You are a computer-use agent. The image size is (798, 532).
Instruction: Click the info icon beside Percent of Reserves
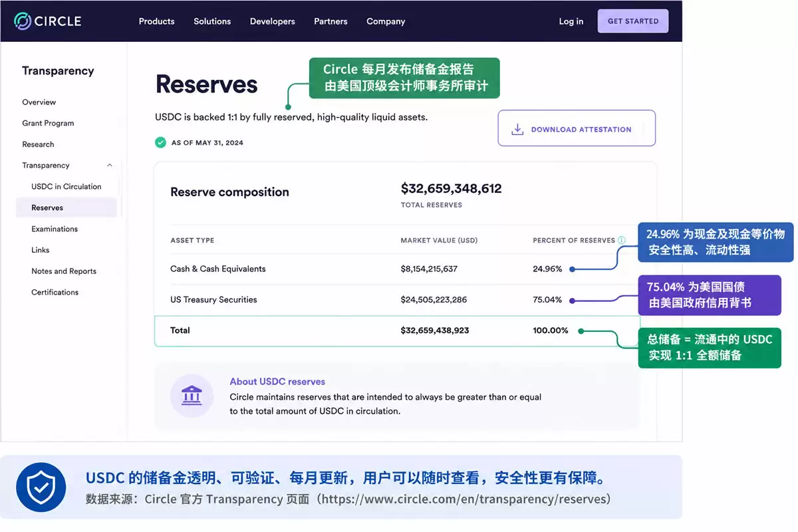tap(622, 240)
